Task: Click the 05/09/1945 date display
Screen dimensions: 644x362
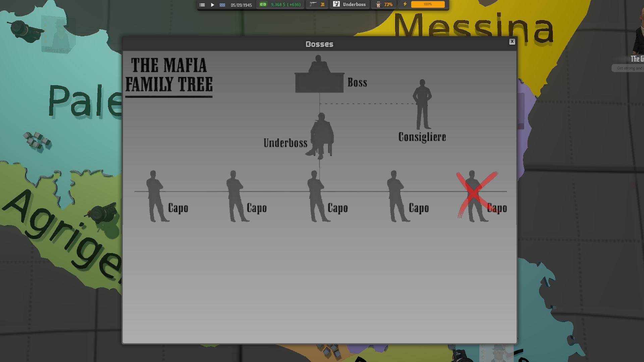Action: pos(241,5)
